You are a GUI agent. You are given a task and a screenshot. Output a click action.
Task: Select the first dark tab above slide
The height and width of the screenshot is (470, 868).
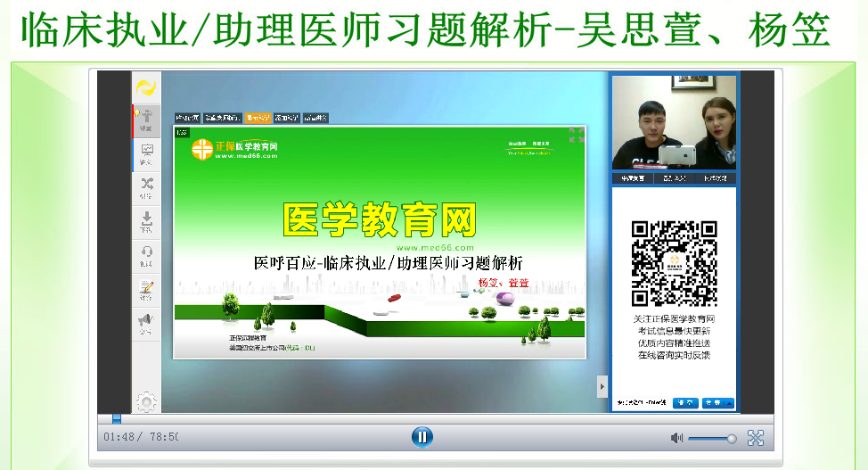point(187,118)
